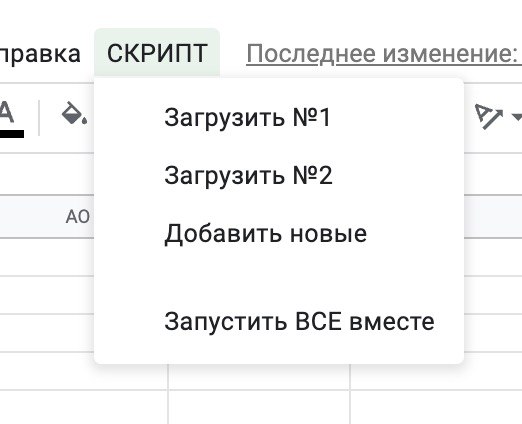This screenshot has width=522, height=424.
Task: Expand the text rotation dropdown arrow
Action: tap(517, 117)
